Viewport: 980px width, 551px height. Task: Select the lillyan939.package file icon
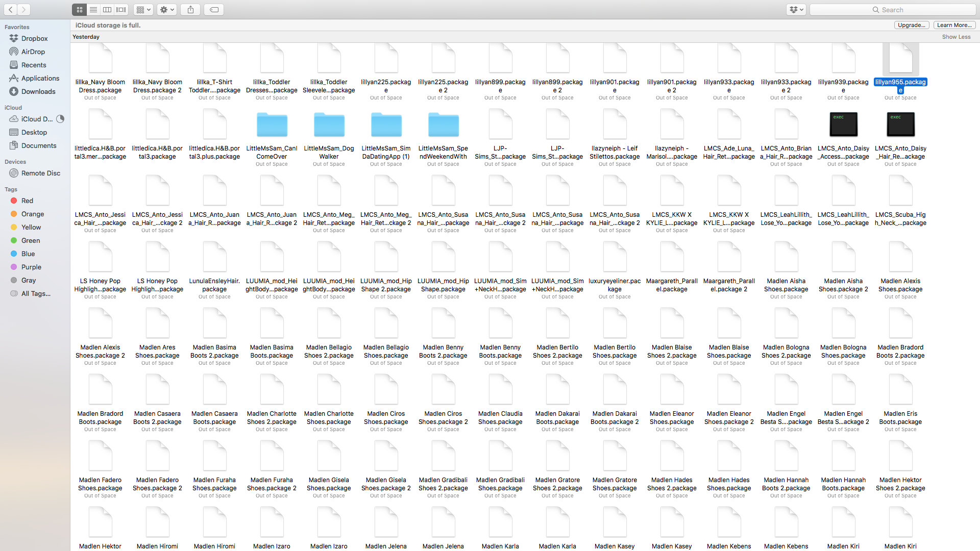pos(844,58)
